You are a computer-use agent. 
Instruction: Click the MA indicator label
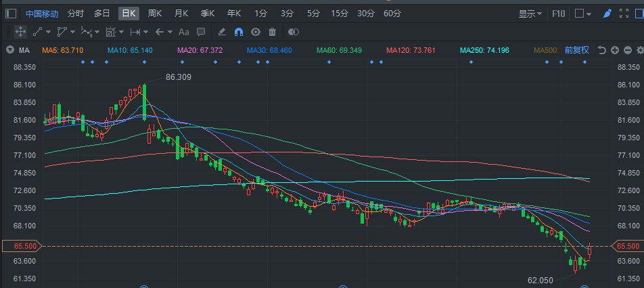[24, 50]
